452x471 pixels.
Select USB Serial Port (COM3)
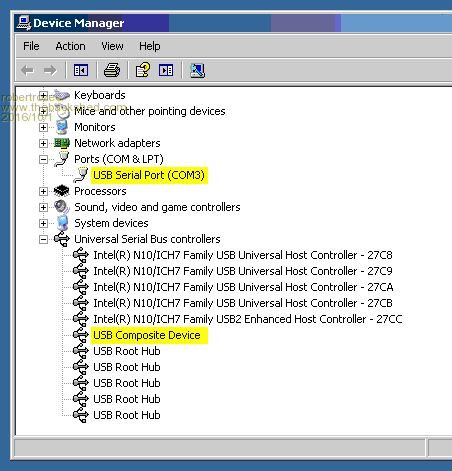(x=149, y=175)
